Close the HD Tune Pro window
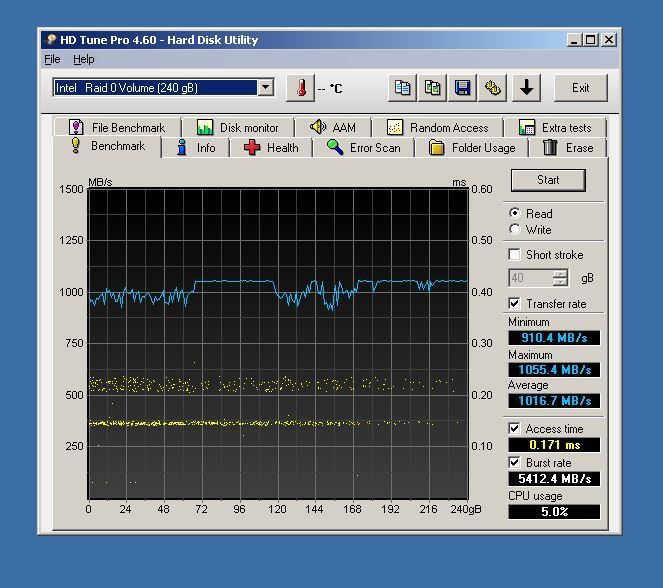 [x=609, y=40]
